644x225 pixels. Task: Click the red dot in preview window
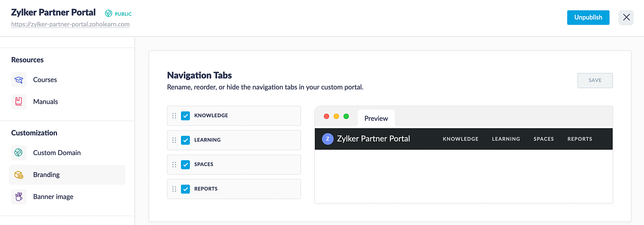[327, 116]
